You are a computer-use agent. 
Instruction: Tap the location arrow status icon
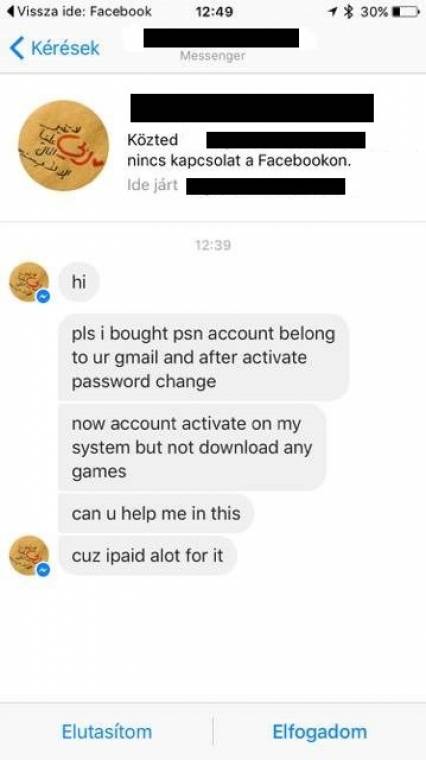[x=334, y=12]
